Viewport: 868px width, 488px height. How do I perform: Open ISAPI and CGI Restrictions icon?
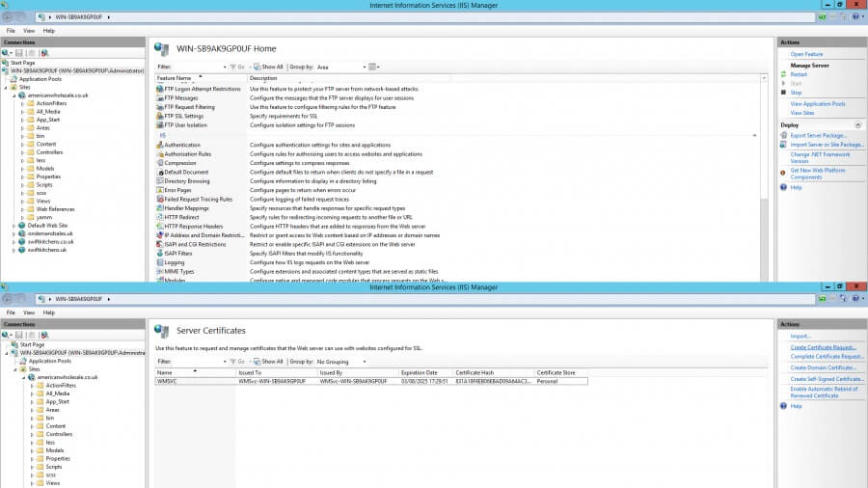tap(160, 244)
